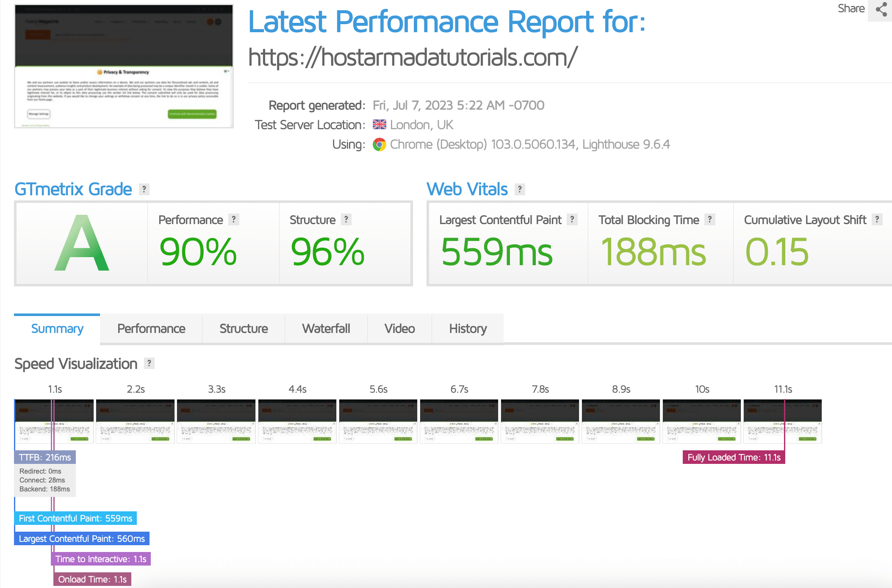Select the Summary tab

coord(57,329)
